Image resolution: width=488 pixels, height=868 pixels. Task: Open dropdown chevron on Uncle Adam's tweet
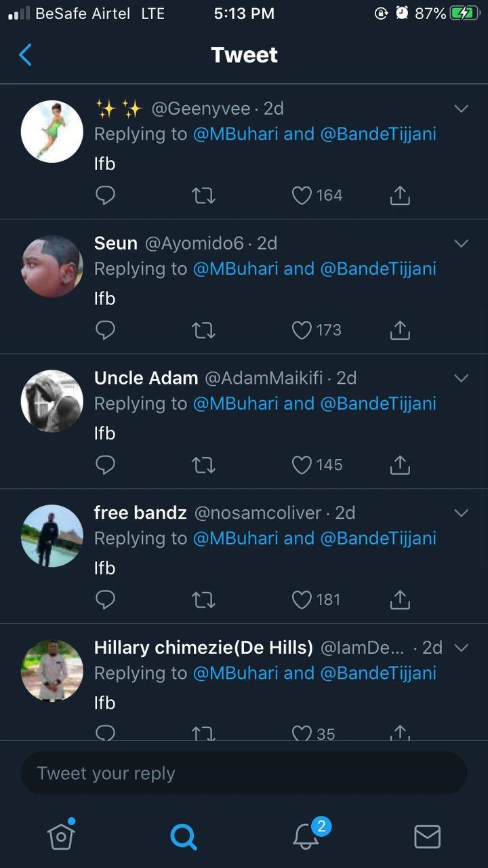pyautogui.click(x=461, y=378)
